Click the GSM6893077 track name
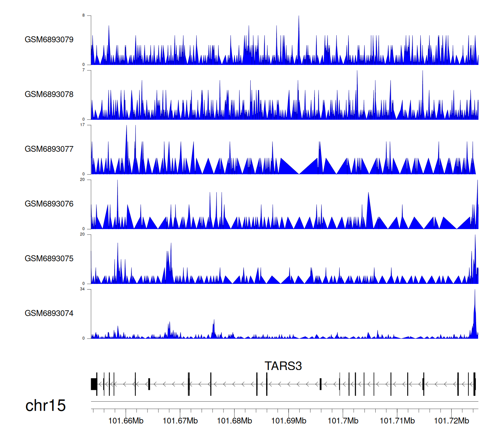 click(49, 149)
